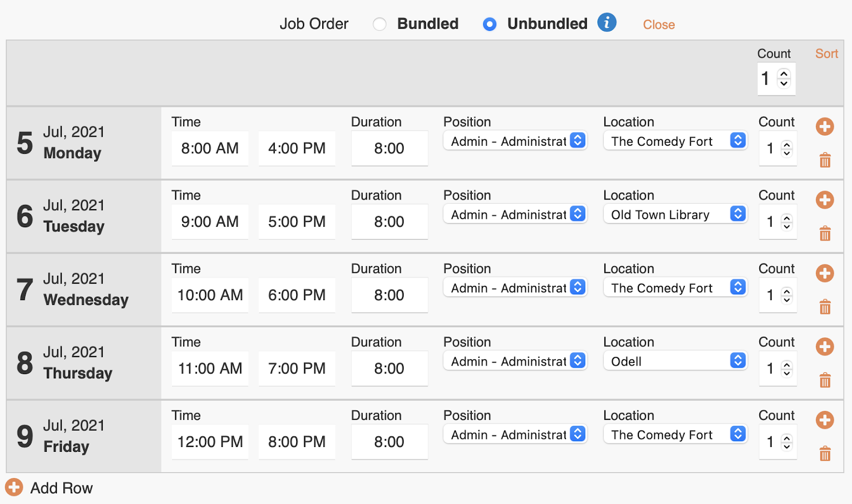Image resolution: width=852 pixels, height=504 pixels.
Task: Adjust Monday's Count stepper
Action: pos(787,148)
